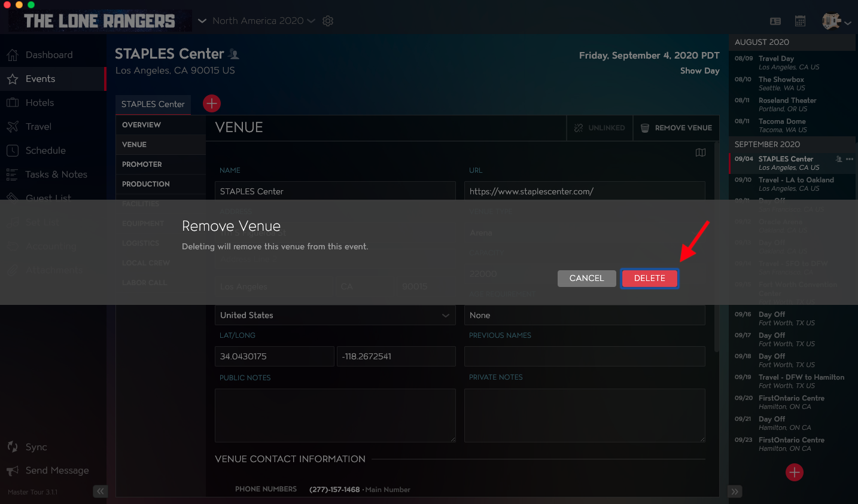Select Events star icon in sidebar

(x=13, y=79)
